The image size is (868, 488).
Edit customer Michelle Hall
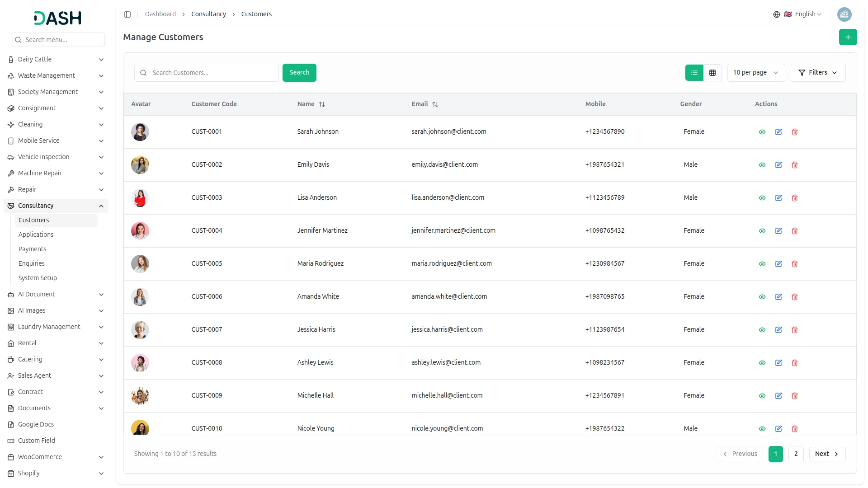(x=778, y=396)
